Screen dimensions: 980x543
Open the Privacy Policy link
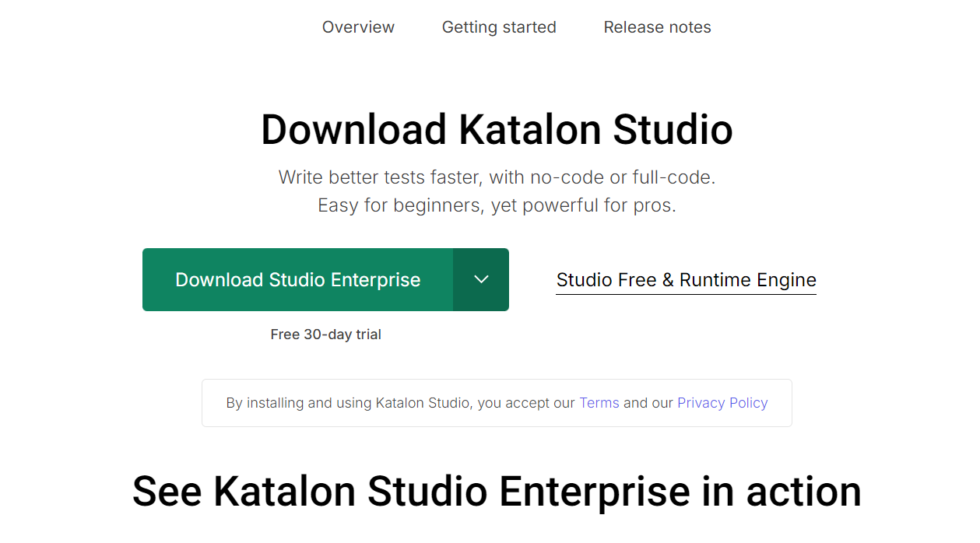tap(722, 403)
